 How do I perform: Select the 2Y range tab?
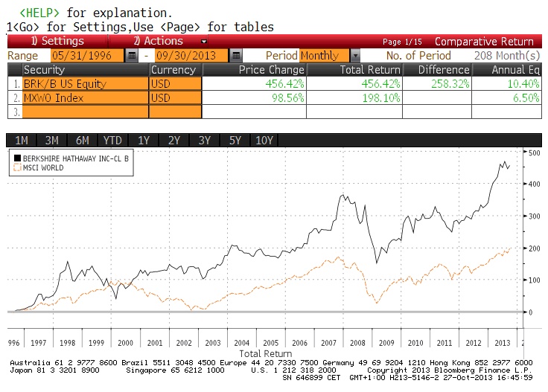click(x=173, y=141)
